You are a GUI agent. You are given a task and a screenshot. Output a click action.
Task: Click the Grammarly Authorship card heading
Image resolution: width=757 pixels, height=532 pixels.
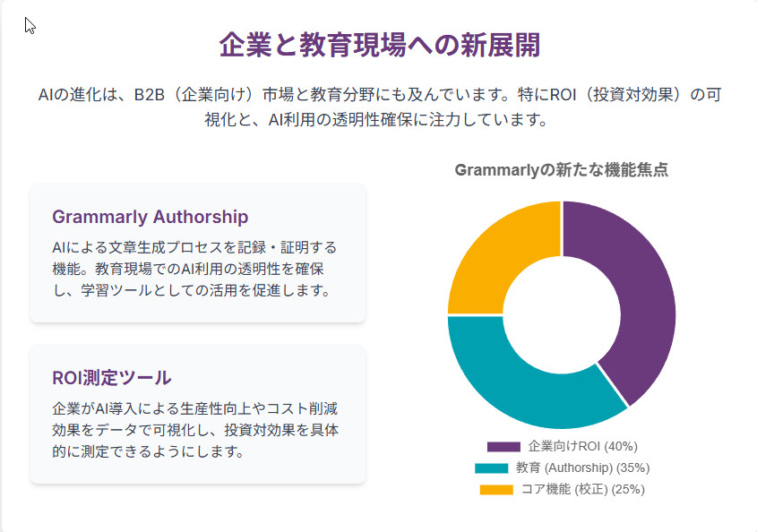point(151,217)
